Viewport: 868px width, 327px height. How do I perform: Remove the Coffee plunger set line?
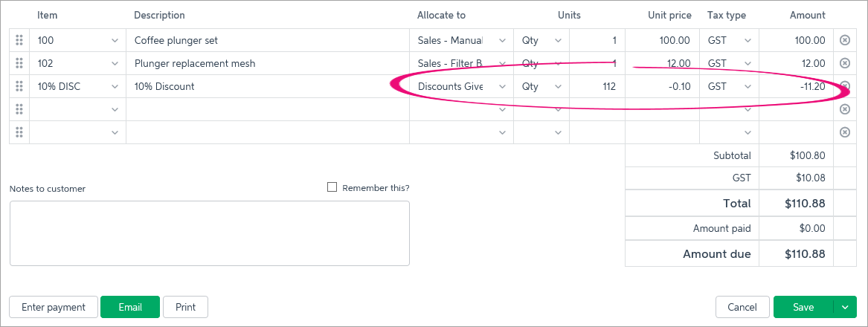845,40
